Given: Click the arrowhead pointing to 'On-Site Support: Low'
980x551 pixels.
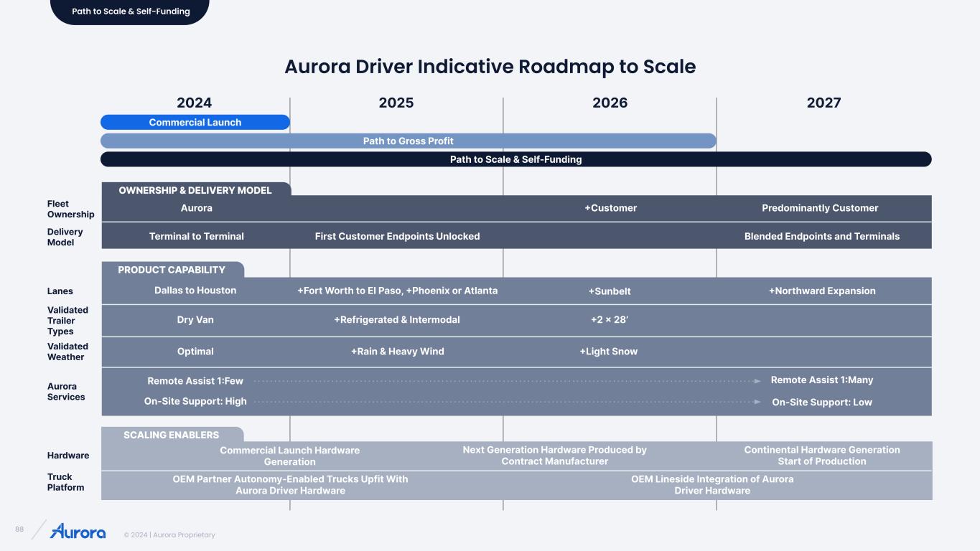Looking at the screenshot, I should pyautogui.click(x=757, y=402).
